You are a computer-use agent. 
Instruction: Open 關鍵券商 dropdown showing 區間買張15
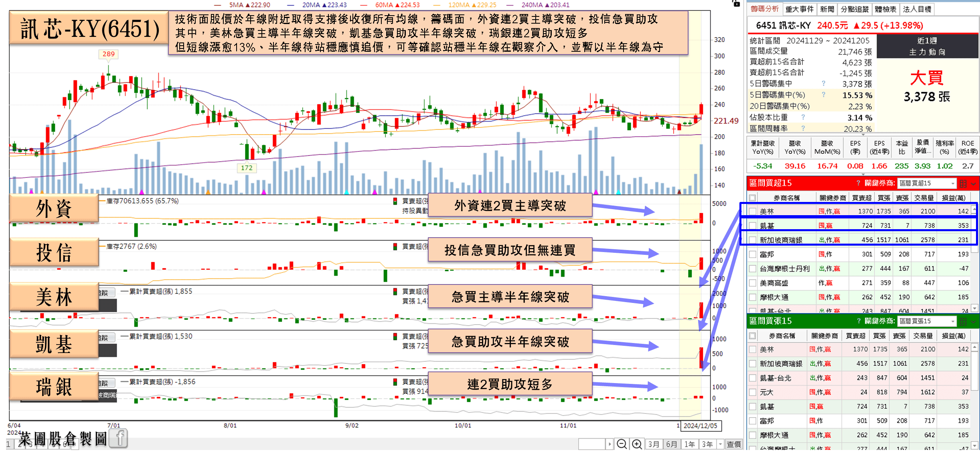[927, 321]
